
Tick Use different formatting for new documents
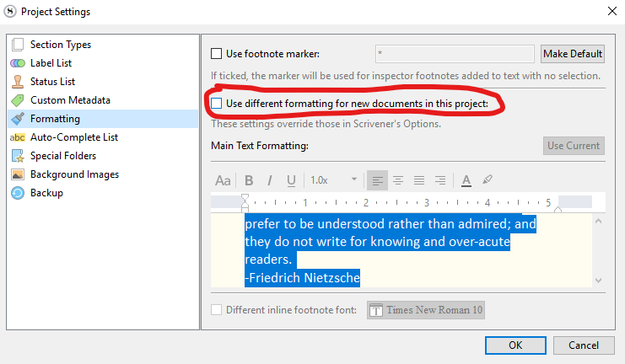pos(217,104)
